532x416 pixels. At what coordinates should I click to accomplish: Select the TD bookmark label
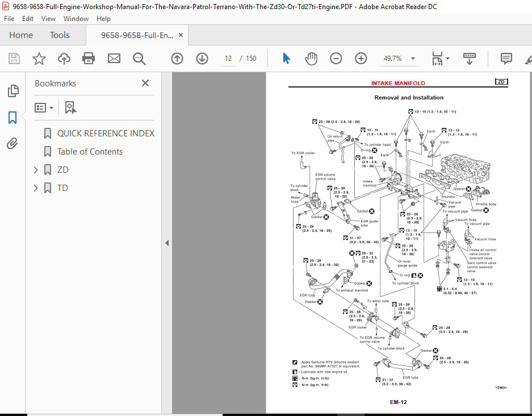coord(62,188)
